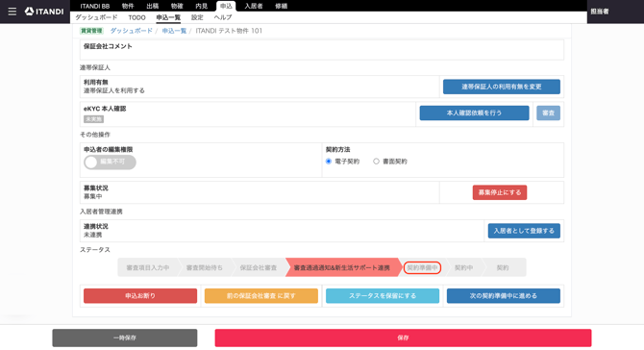Click 次の契約準備中に進める button
Screen dimensions: 644x350
[504, 296]
